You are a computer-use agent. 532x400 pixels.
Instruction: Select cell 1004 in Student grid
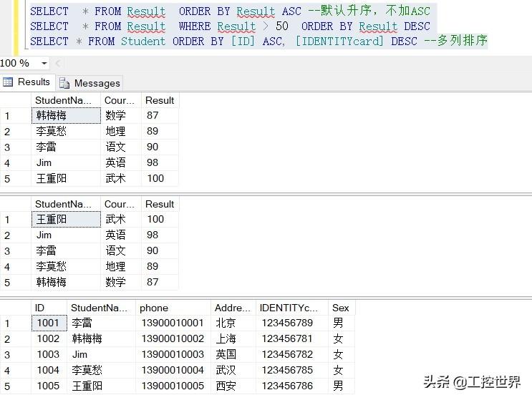49,370
